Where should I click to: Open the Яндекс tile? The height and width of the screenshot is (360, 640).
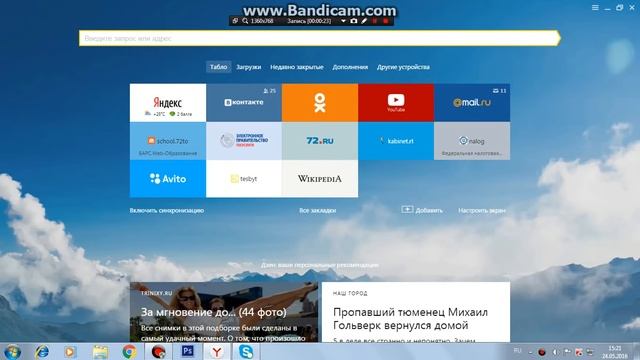pos(168,102)
